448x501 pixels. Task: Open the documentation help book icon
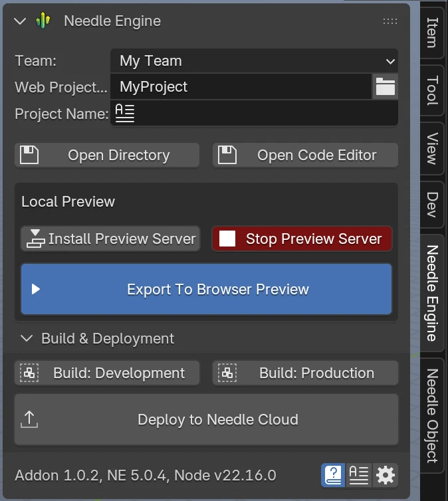(333, 475)
